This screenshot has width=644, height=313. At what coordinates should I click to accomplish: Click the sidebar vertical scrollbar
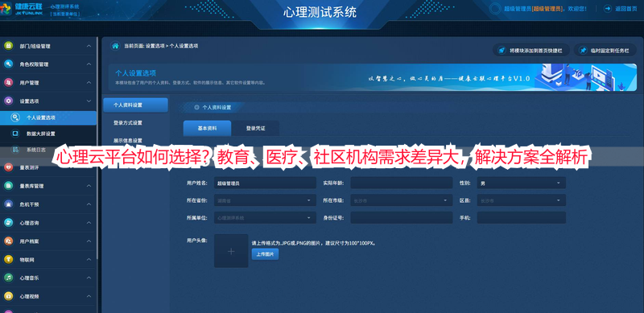tap(97, 148)
